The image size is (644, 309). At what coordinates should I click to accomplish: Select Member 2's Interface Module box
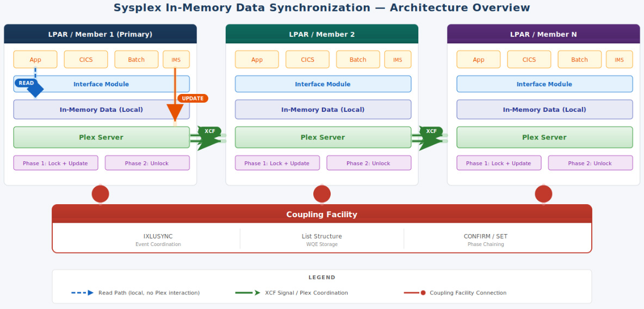323,84
